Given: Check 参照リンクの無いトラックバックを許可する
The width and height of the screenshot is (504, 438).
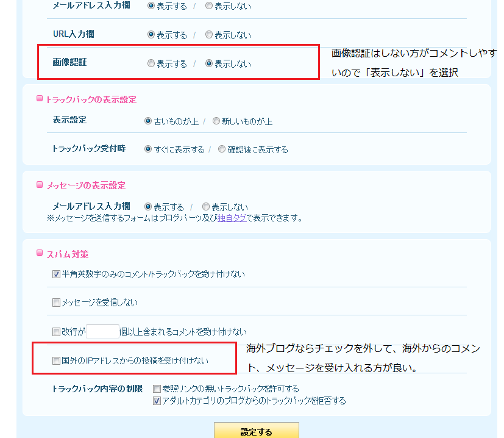Looking at the screenshot, I should 157,389.
